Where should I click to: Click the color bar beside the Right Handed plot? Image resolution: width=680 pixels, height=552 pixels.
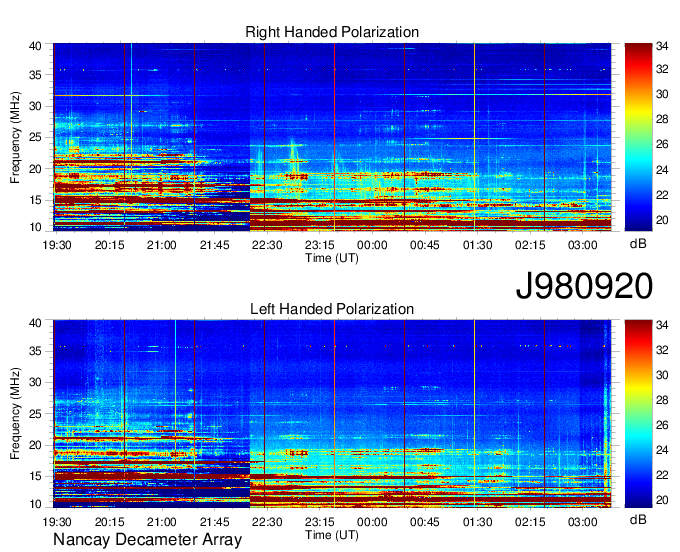[638, 137]
